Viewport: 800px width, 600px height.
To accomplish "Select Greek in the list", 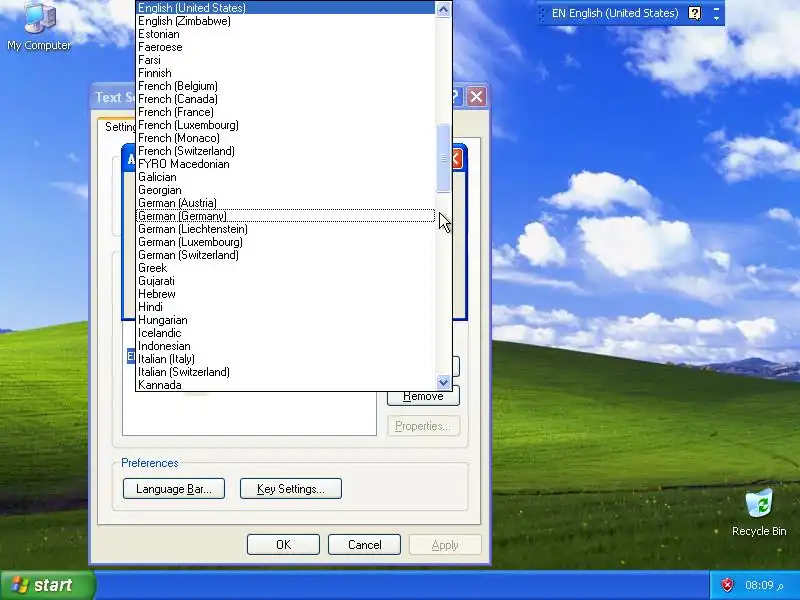I will [286, 268].
